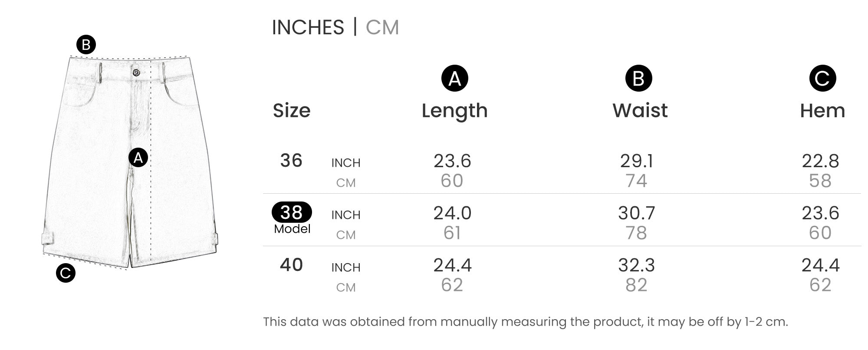
Task: Click the Length column header
Action: [454, 110]
